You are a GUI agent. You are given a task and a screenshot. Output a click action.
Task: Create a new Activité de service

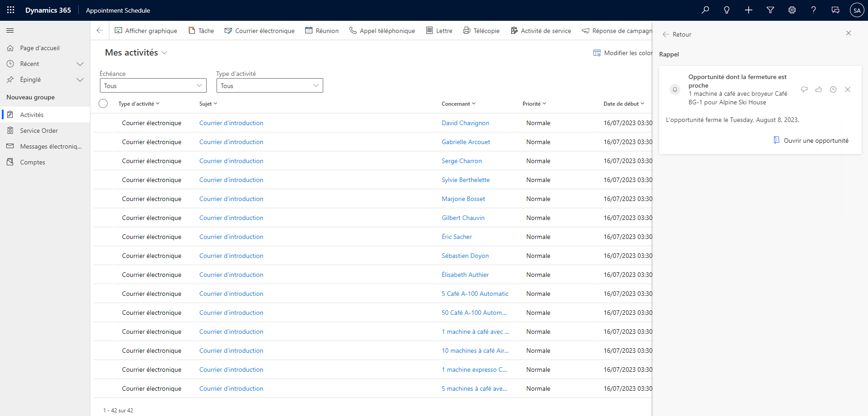pyautogui.click(x=541, y=31)
